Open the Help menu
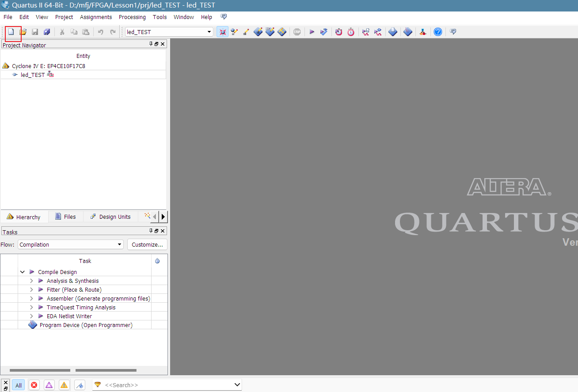 coord(206,17)
